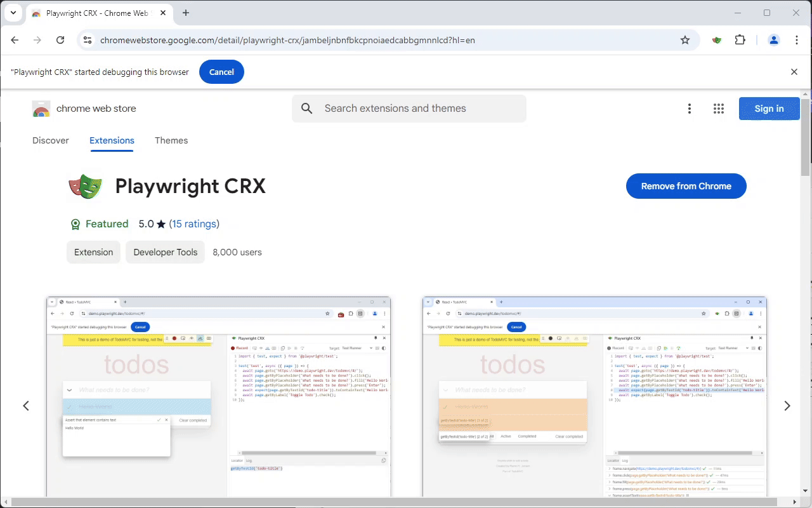This screenshot has height=508, width=812.
Task: Open the Extensions puzzle menu
Action: point(740,40)
